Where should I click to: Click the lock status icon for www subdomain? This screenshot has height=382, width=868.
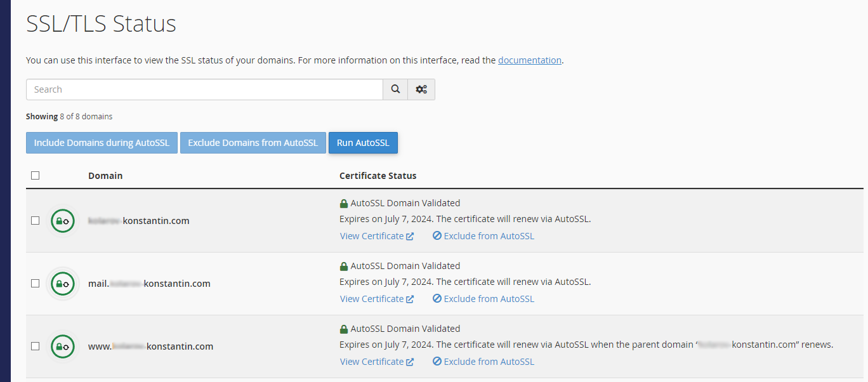point(63,346)
